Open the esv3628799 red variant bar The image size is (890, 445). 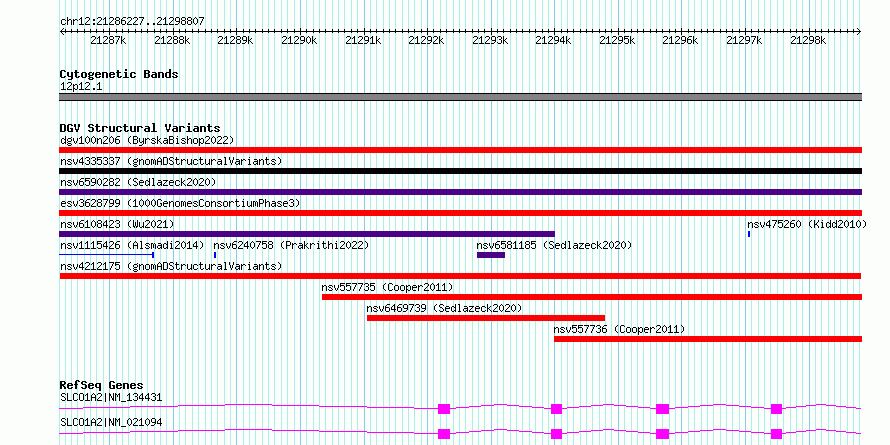[460, 213]
